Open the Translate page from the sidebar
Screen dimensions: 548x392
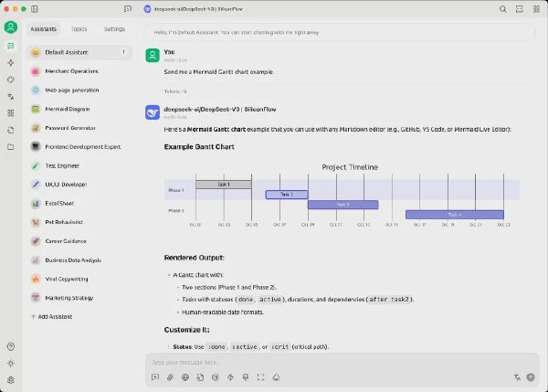click(11, 97)
